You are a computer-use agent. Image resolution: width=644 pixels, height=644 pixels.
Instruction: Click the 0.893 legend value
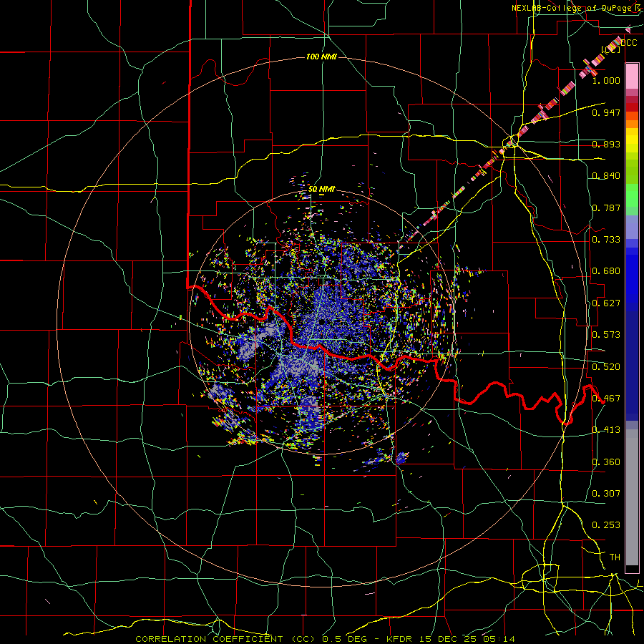tap(606, 144)
